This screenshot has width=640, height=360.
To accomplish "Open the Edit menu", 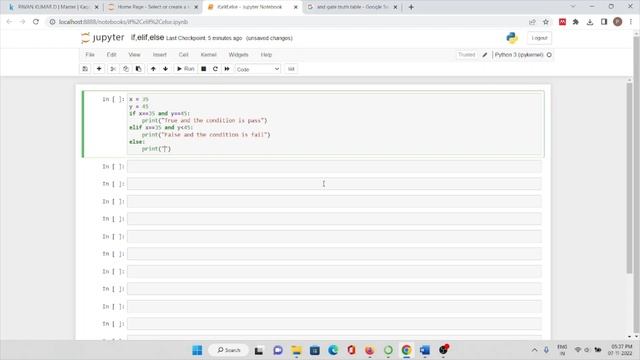I will [111, 55].
